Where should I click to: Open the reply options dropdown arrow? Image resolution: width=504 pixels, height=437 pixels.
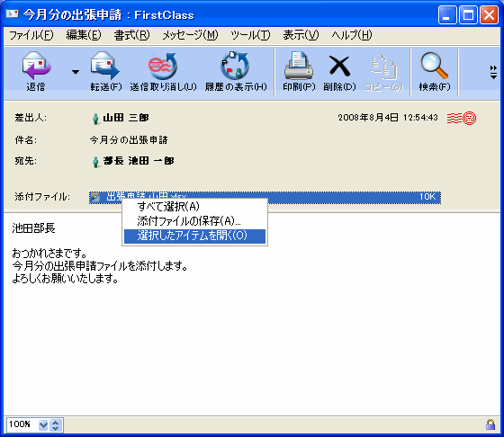point(76,72)
